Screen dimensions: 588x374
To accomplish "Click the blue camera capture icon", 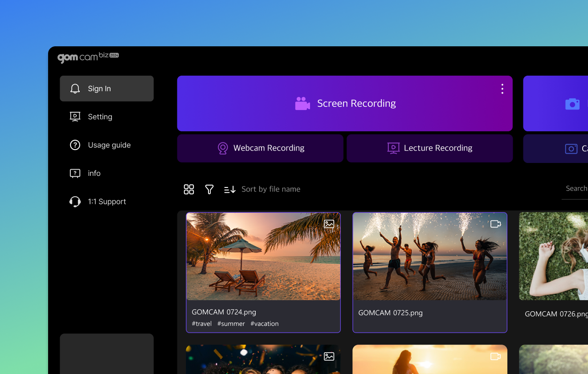I will click(572, 104).
